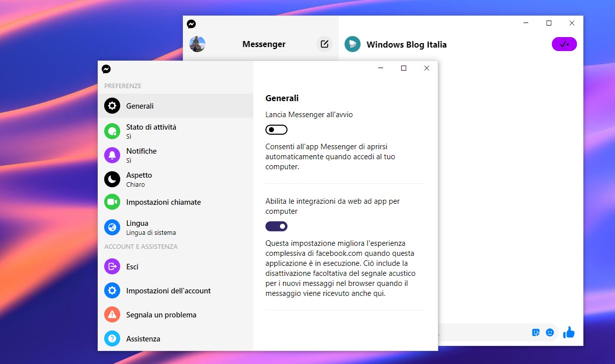Open the Lingua section

point(175,227)
